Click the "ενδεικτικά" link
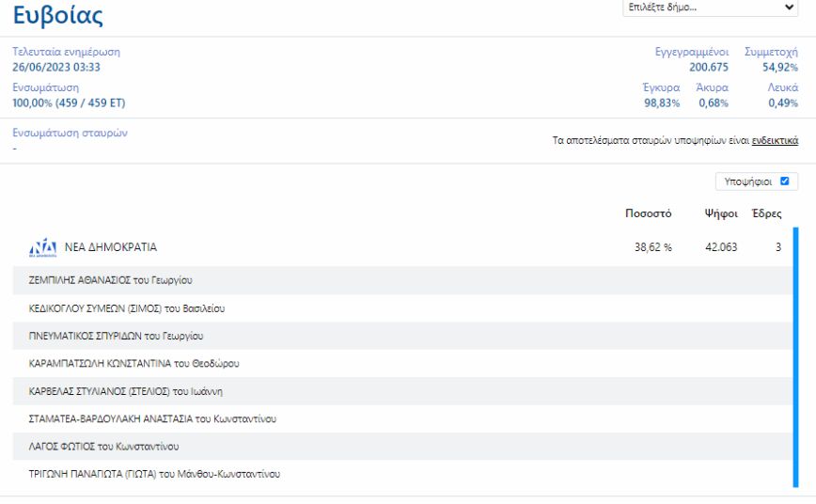The height and width of the screenshot is (504, 816). [x=775, y=140]
